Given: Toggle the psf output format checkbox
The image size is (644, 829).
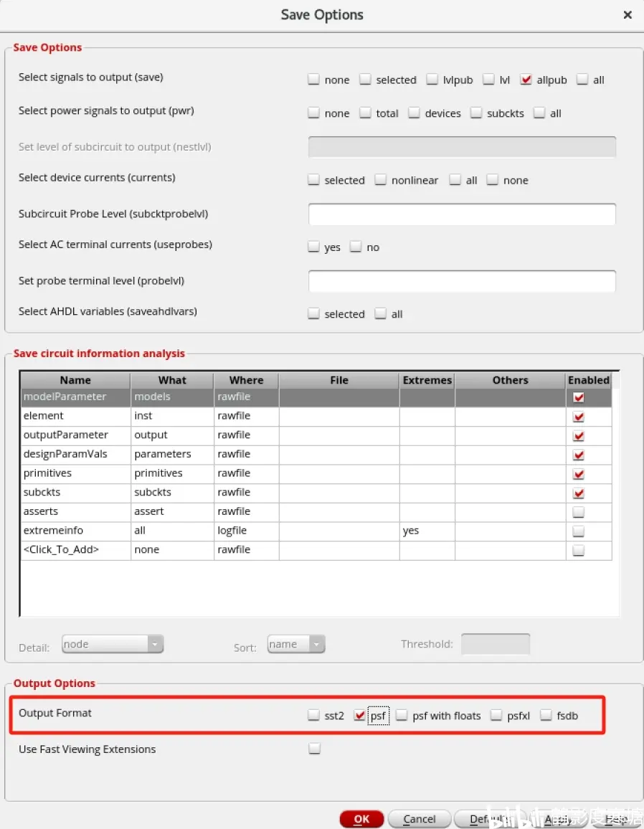Looking at the screenshot, I should tap(359, 715).
